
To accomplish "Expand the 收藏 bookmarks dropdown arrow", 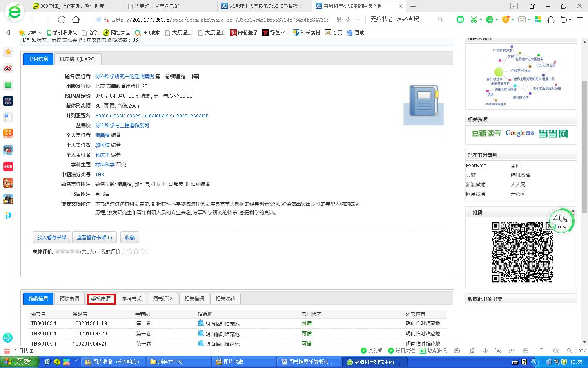I will [40, 33].
